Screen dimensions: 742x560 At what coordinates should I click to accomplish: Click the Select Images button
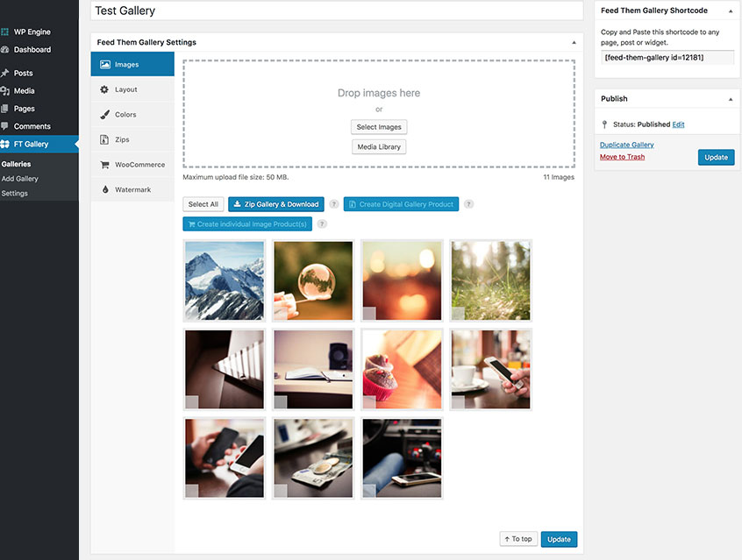point(379,127)
